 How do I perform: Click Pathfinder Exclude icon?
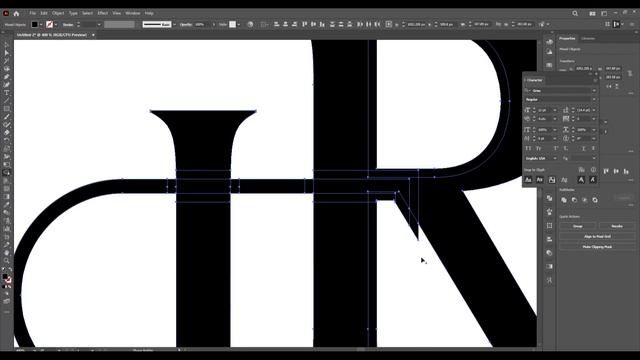pos(595,200)
